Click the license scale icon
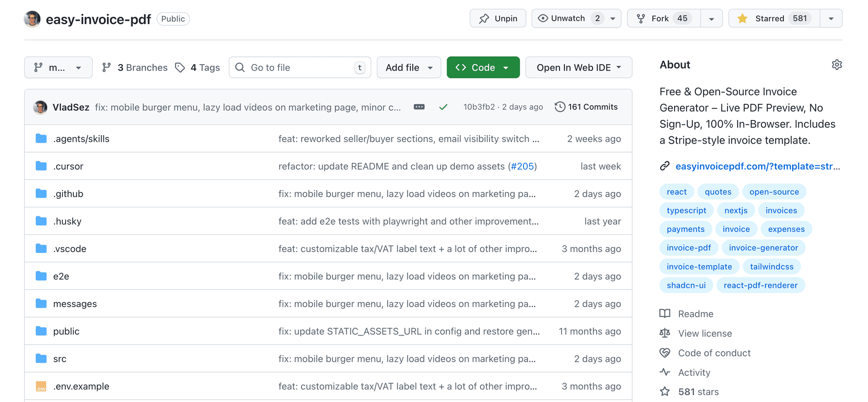 [x=665, y=333]
